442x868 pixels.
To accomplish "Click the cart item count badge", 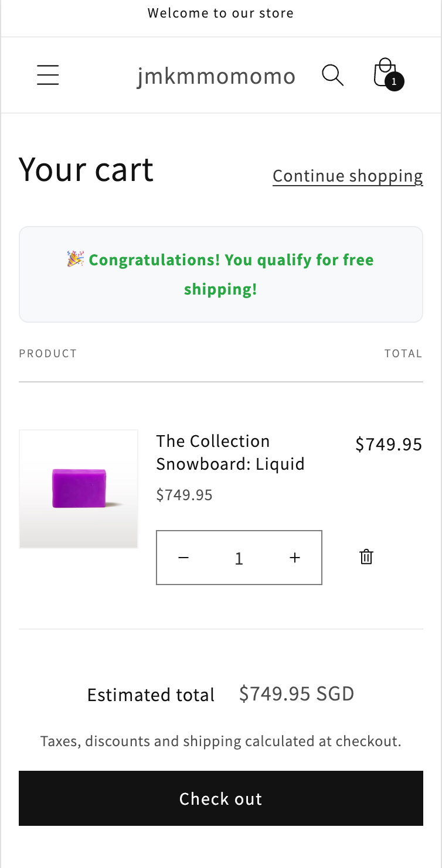I will [x=395, y=82].
